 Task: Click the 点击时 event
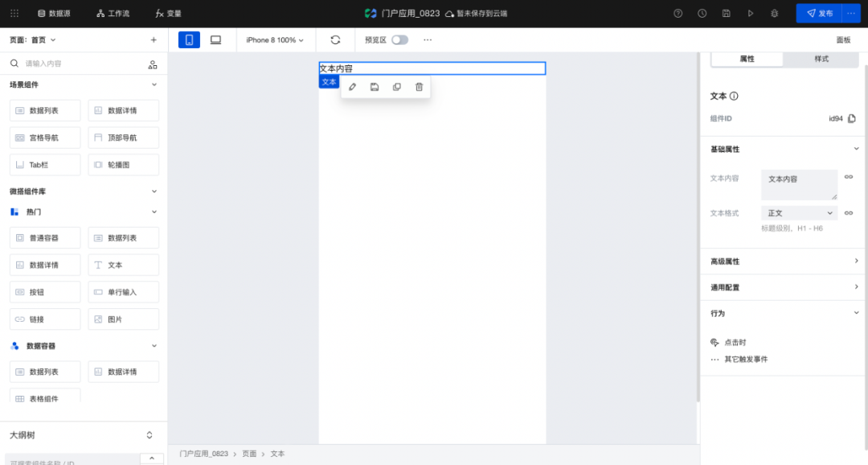pos(728,343)
